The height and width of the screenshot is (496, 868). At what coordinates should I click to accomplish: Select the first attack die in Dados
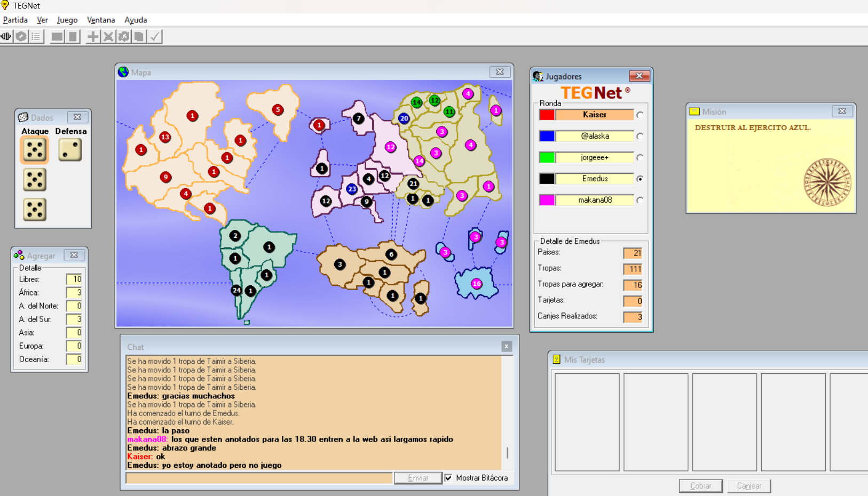(x=35, y=150)
